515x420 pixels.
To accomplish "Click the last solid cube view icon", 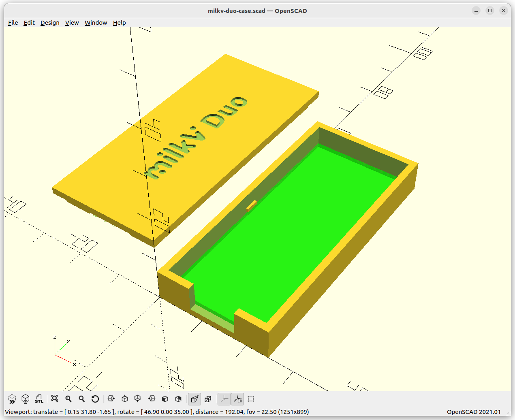I will (x=178, y=399).
